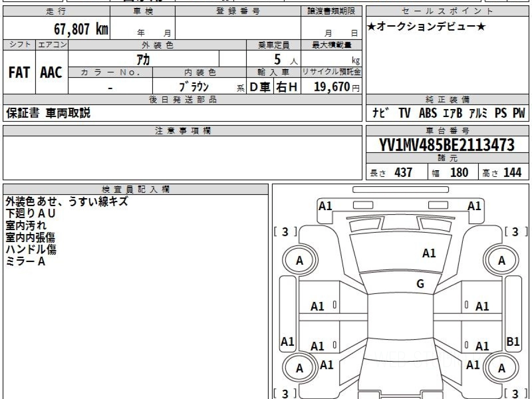The image size is (532, 399).
Task: Select the ブラウン interior color value
Action: tap(194, 86)
